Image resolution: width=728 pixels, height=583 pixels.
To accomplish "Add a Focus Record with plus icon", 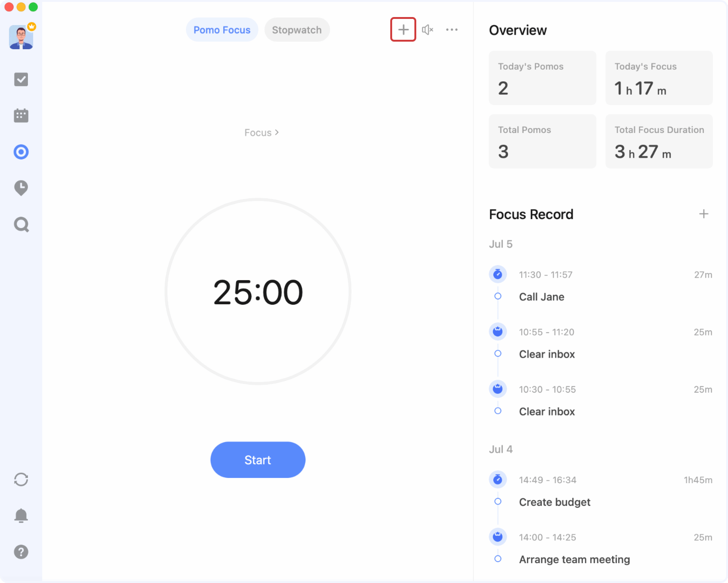I will click(x=703, y=214).
